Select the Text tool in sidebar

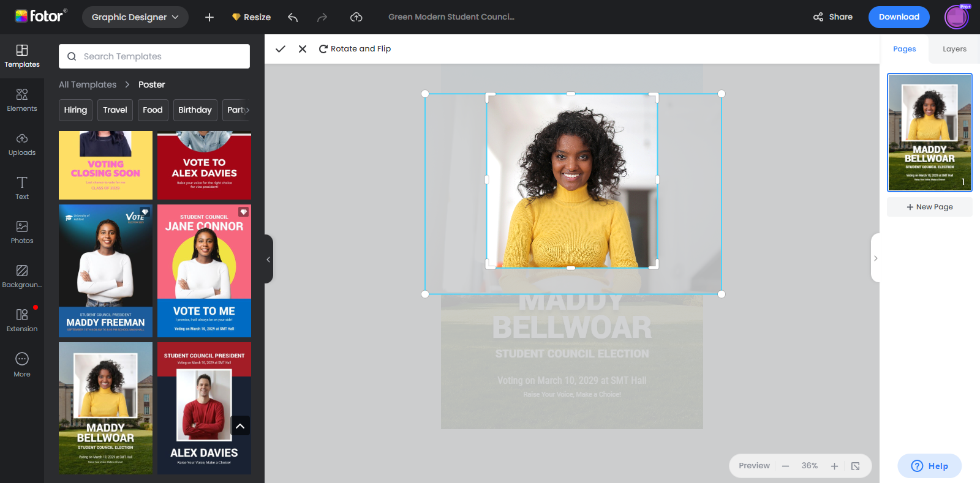coord(22,187)
